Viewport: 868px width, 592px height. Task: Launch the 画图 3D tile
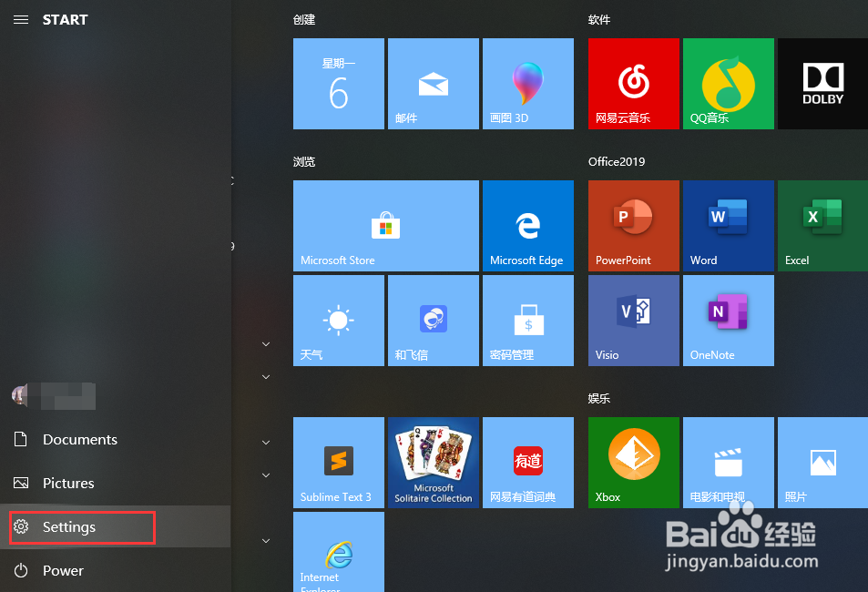coord(528,84)
